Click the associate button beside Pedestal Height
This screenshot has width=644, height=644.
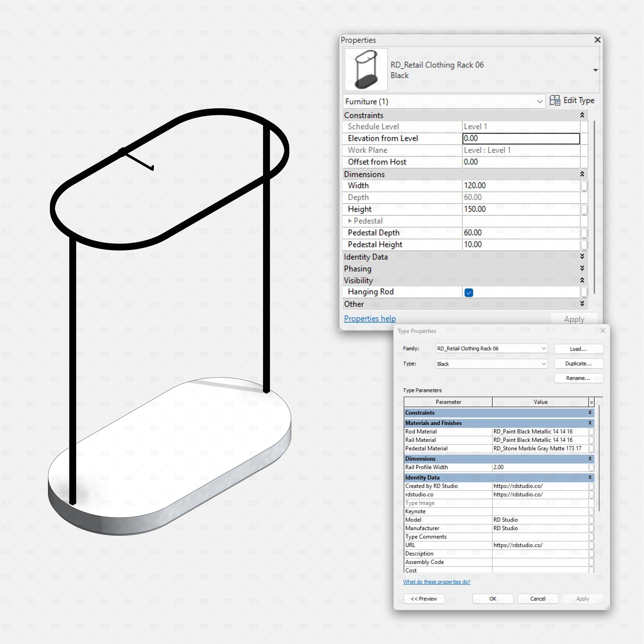tap(584, 245)
